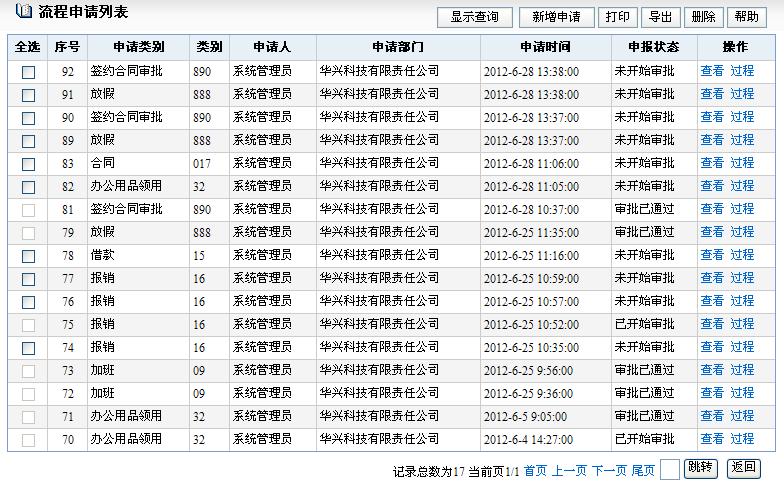Click the 显示查询 button
Screen dimensions: 784x484
[475, 17]
